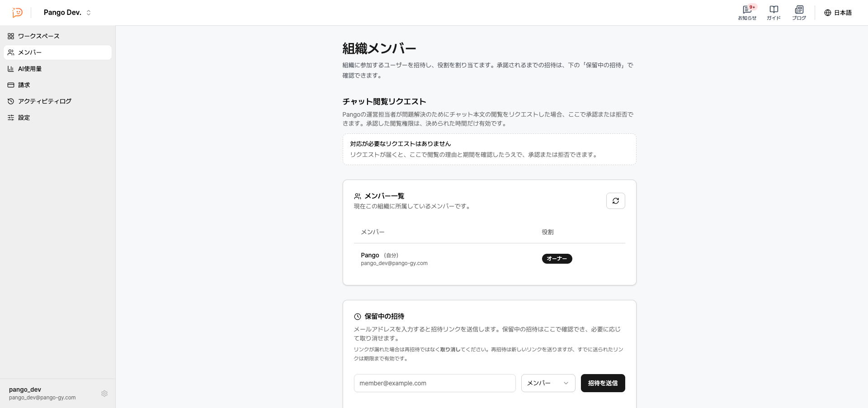Screen dimensions: 868x408
Task: Go to ワークスペース in the sidebar
Action: (57, 36)
